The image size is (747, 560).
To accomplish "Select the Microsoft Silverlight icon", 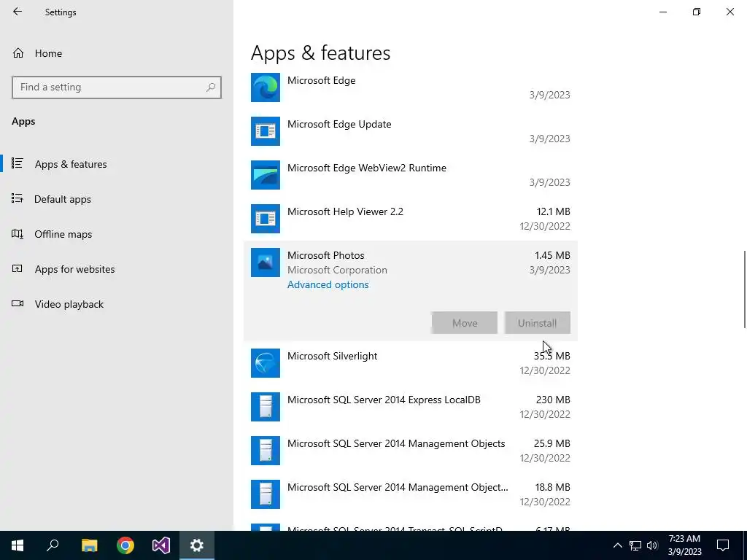I will coord(266,363).
